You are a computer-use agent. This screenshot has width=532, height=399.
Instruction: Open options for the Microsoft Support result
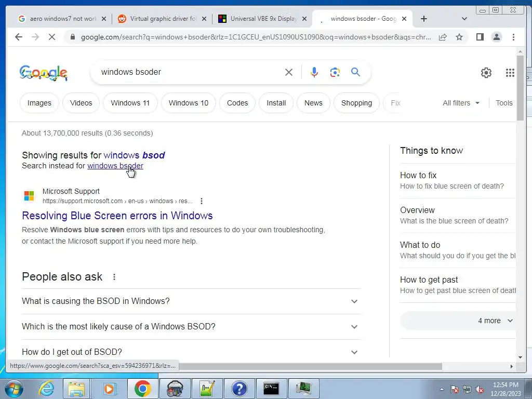click(x=202, y=201)
